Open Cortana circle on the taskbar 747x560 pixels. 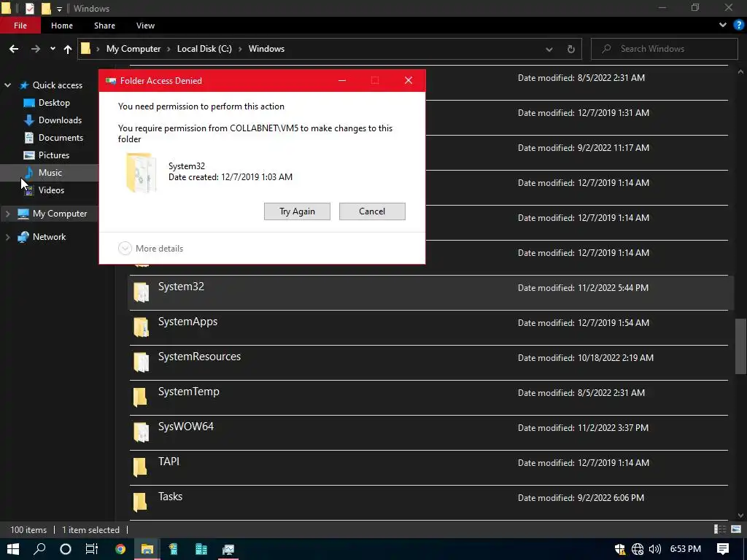[x=66, y=549]
